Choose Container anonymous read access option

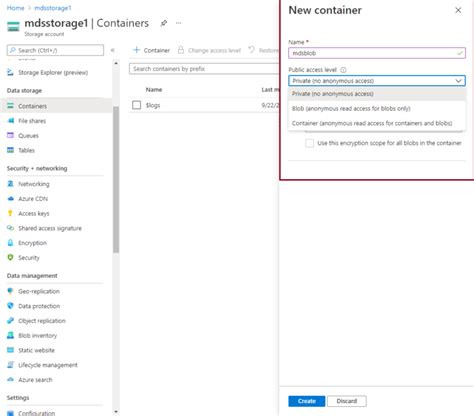click(x=377, y=123)
